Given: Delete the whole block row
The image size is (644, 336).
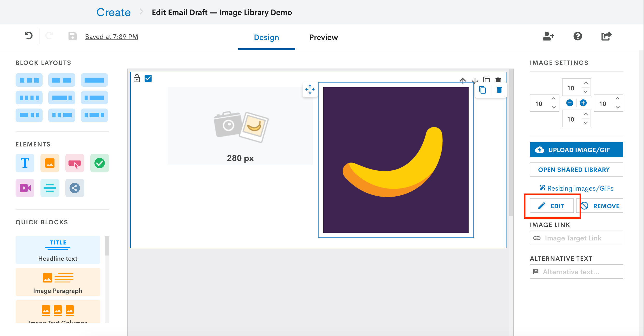Looking at the screenshot, I should [498, 79].
